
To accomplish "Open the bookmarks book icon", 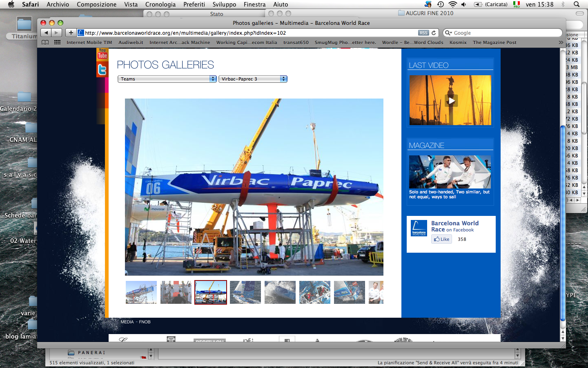I will 45,42.
